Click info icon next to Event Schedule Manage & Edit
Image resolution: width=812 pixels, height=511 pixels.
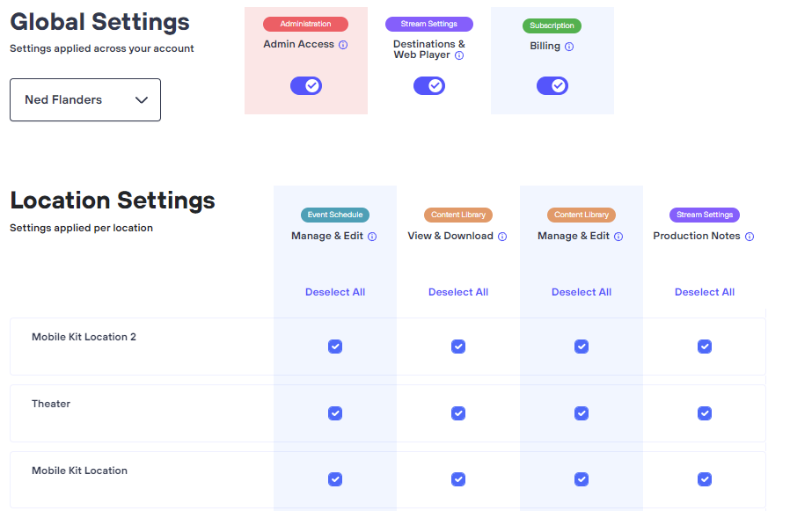(x=372, y=237)
